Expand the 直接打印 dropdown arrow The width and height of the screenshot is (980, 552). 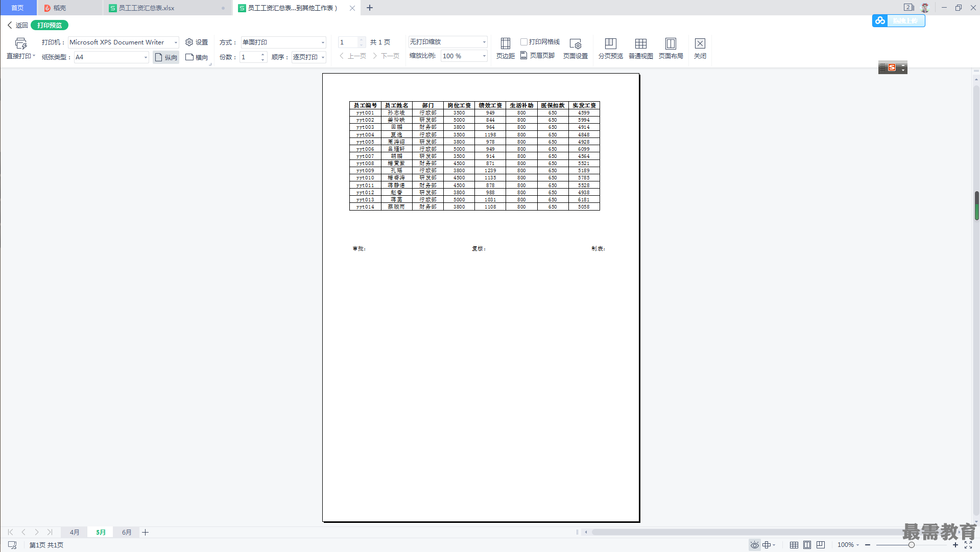pyautogui.click(x=34, y=56)
